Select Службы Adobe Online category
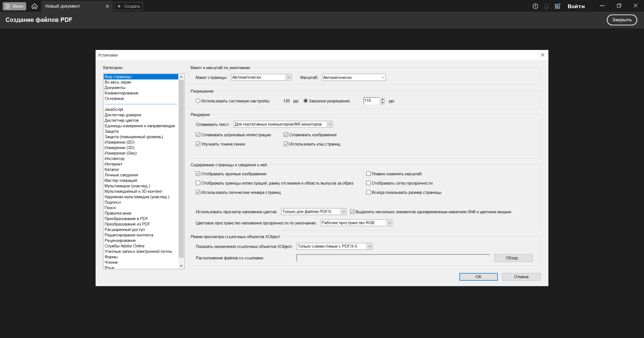 pyautogui.click(x=141, y=246)
